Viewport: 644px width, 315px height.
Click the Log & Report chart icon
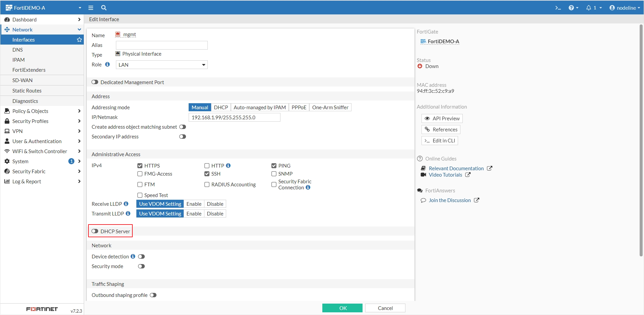(x=7, y=181)
